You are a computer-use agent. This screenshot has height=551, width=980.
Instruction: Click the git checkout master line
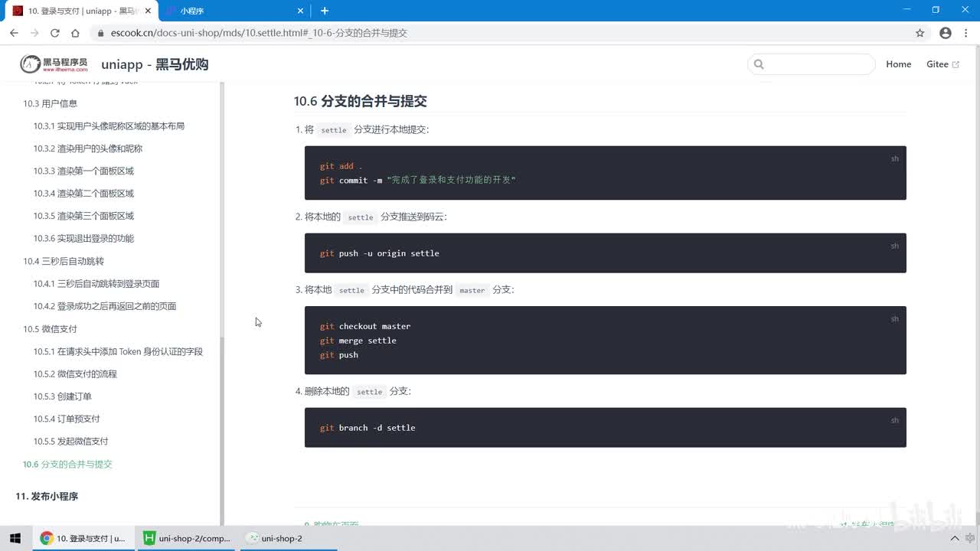[x=365, y=326]
